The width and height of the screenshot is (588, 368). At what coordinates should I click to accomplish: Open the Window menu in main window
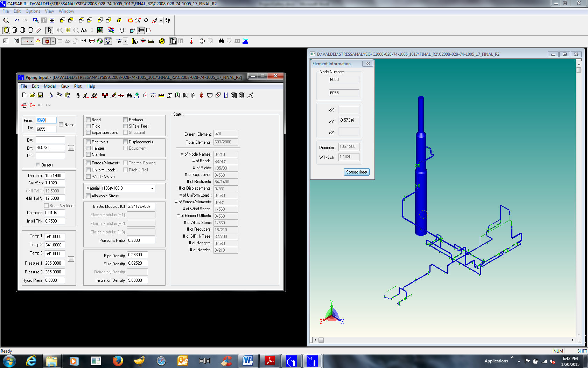66,11
